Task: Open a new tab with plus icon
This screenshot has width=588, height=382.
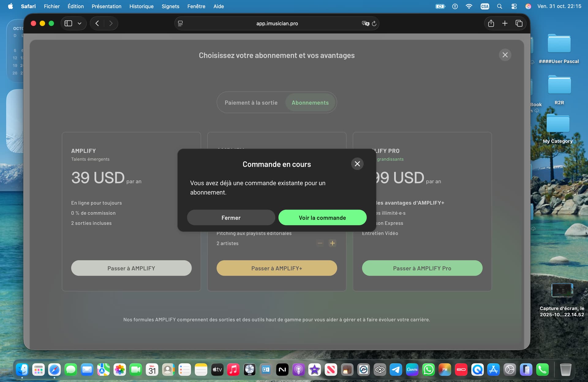Action: pyautogui.click(x=505, y=23)
